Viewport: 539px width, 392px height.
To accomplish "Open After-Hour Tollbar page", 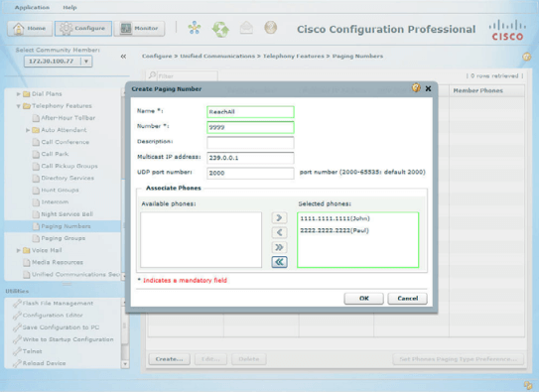I will 68,118.
